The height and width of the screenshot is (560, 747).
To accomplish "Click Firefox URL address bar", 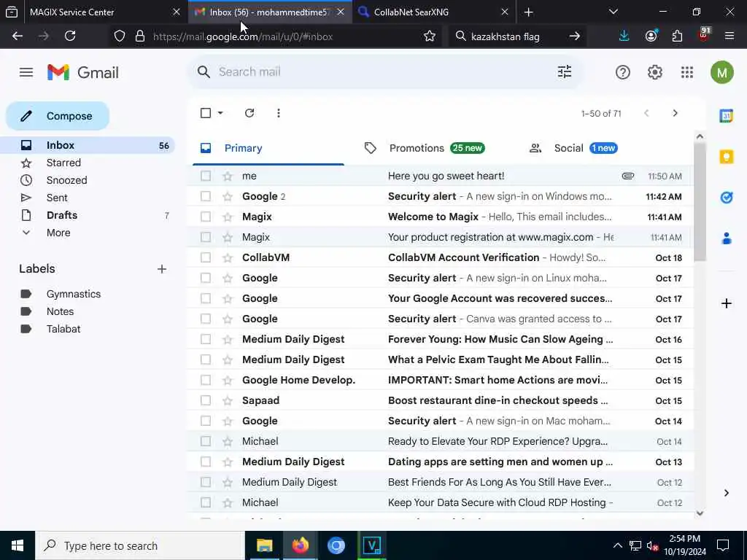I will pyautogui.click(x=276, y=36).
